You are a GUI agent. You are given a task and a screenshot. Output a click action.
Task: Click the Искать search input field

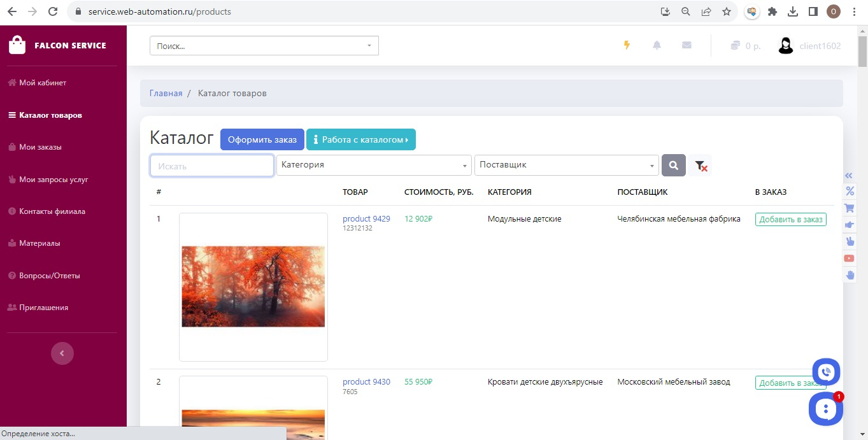pos(212,166)
